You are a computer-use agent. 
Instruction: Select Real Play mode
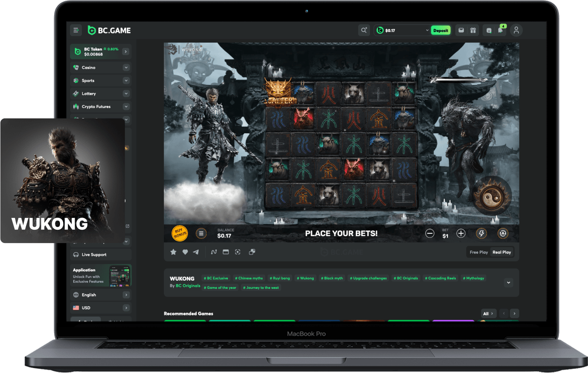pos(501,252)
